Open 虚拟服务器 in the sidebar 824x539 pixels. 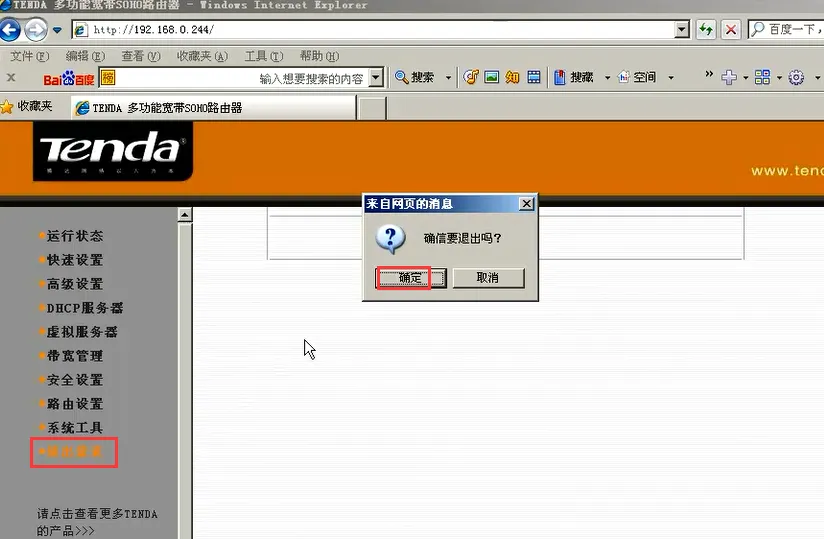click(x=81, y=332)
